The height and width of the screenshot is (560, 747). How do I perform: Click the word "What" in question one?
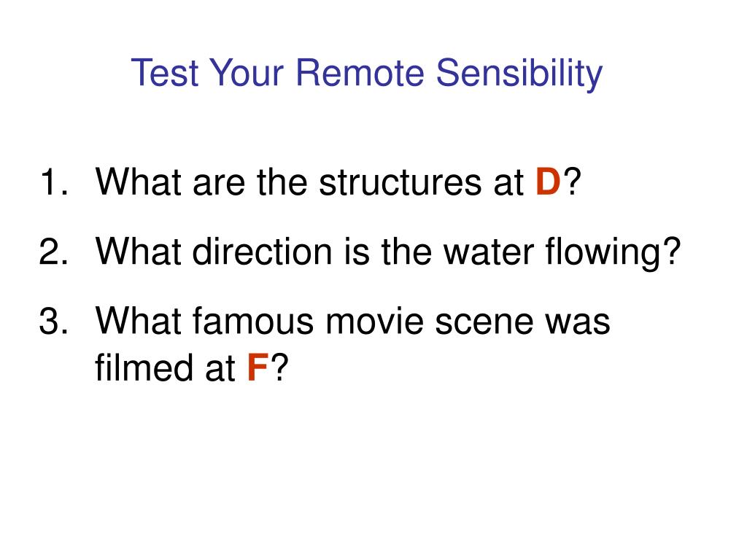(138, 182)
